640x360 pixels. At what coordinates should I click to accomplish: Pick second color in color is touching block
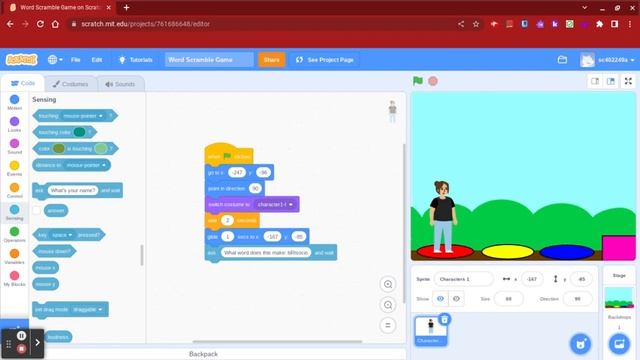(100, 149)
